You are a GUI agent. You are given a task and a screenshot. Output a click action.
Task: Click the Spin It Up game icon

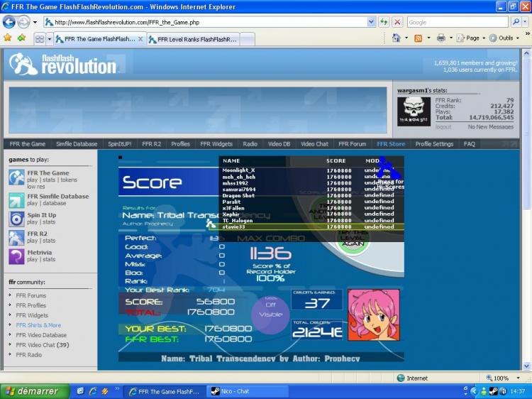[x=16, y=219]
